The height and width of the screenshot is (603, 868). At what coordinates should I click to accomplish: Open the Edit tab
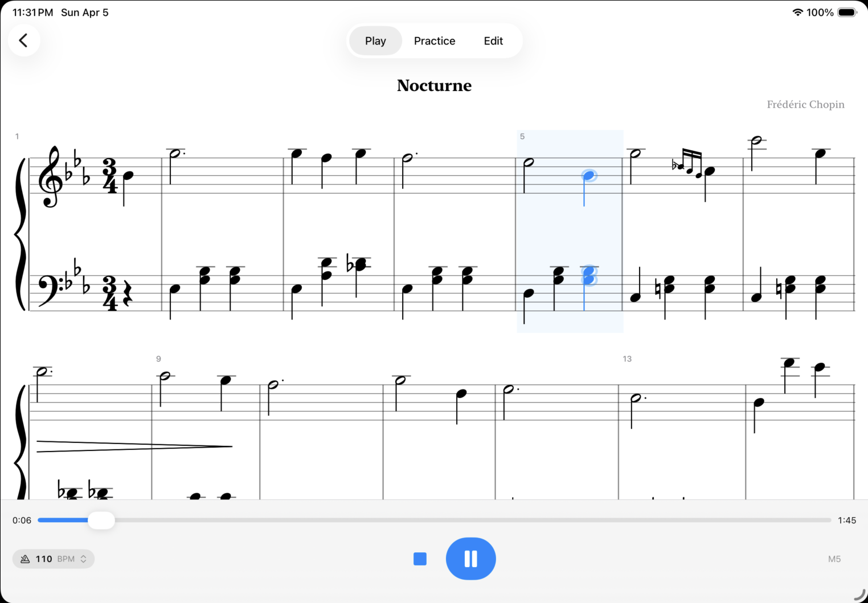click(493, 40)
